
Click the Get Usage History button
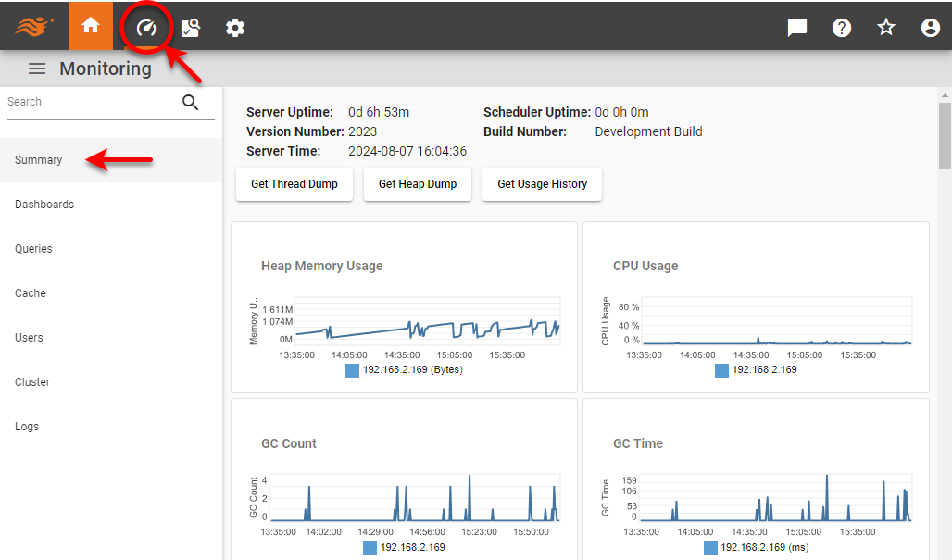(542, 184)
